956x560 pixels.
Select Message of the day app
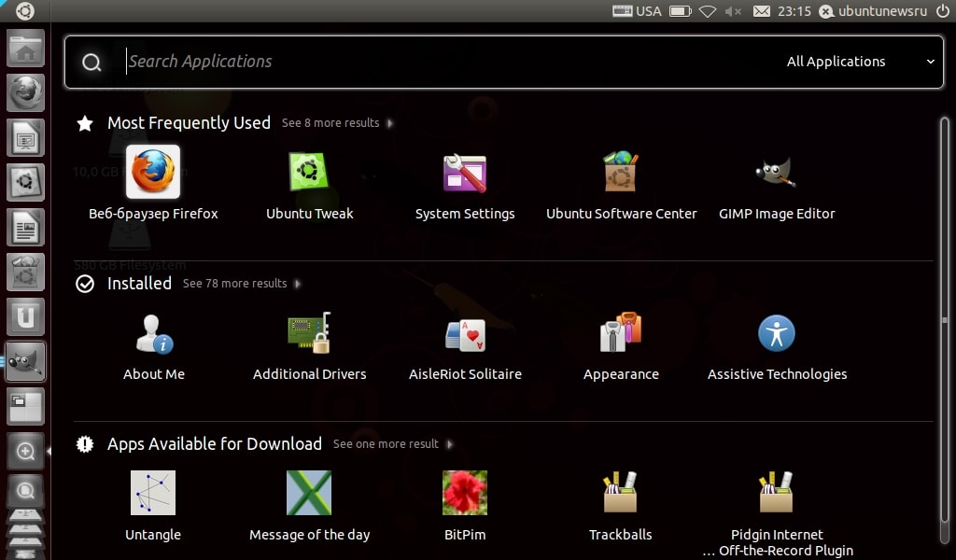point(309,505)
